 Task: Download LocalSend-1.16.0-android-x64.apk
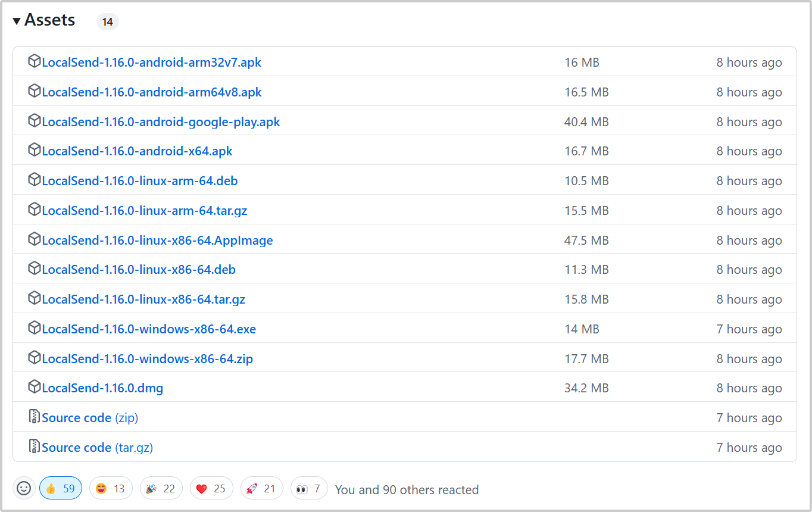[x=137, y=151]
